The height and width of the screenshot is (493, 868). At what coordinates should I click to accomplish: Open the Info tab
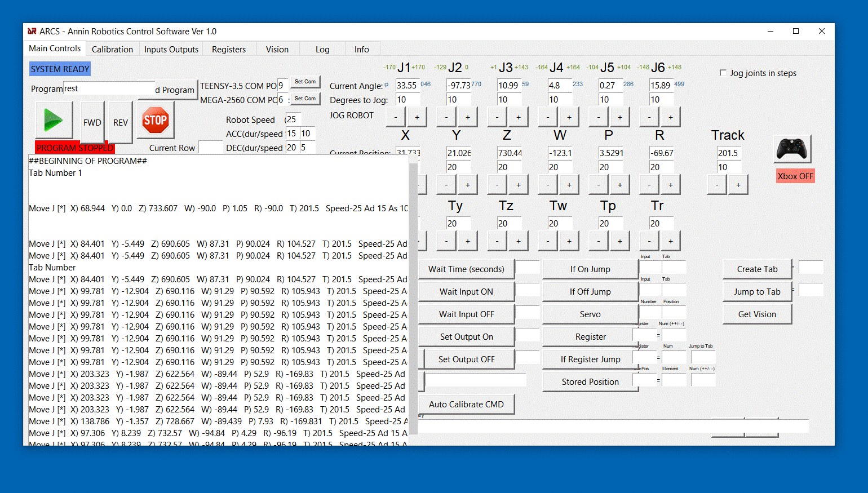(362, 49)
